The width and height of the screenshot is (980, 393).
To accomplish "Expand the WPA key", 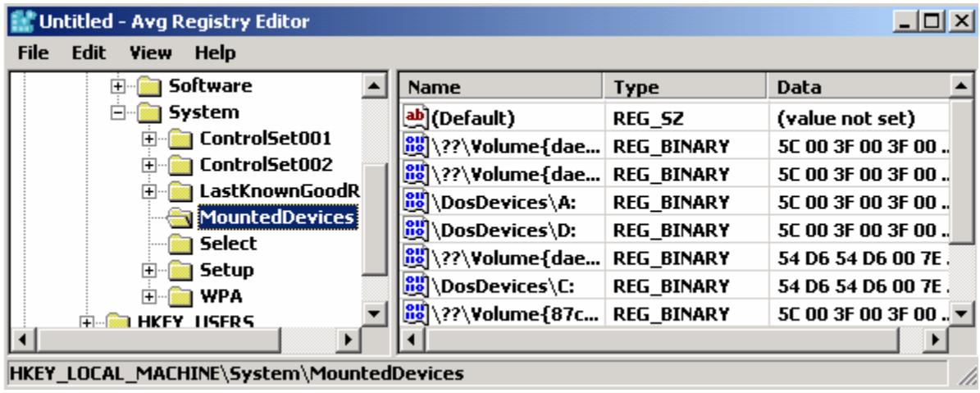I will (x=148, y=296).
